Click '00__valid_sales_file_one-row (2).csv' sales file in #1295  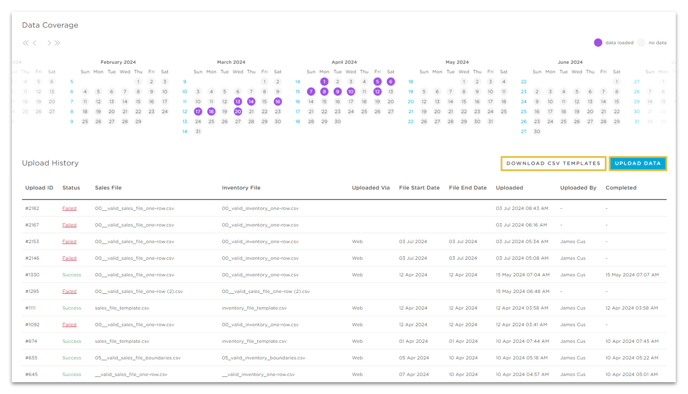coord(139,291)
